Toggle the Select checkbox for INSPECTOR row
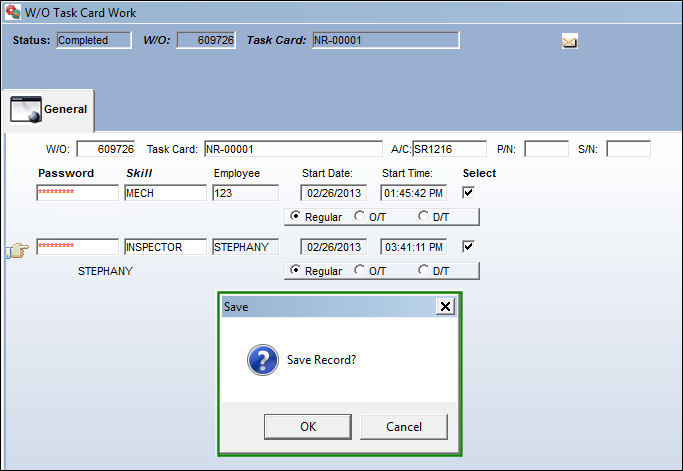Screen dimensions: 683x471 pyautogui.click(x=468, y=246)
